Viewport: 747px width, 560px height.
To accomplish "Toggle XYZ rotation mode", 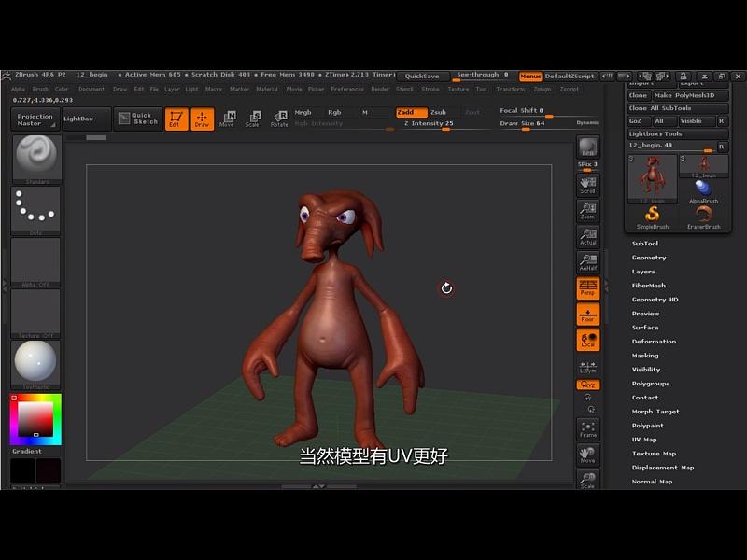I will click(588, 385).
